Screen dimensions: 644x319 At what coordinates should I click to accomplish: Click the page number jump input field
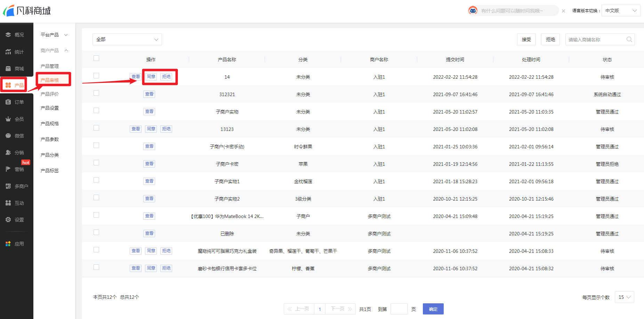pos(399,309)
